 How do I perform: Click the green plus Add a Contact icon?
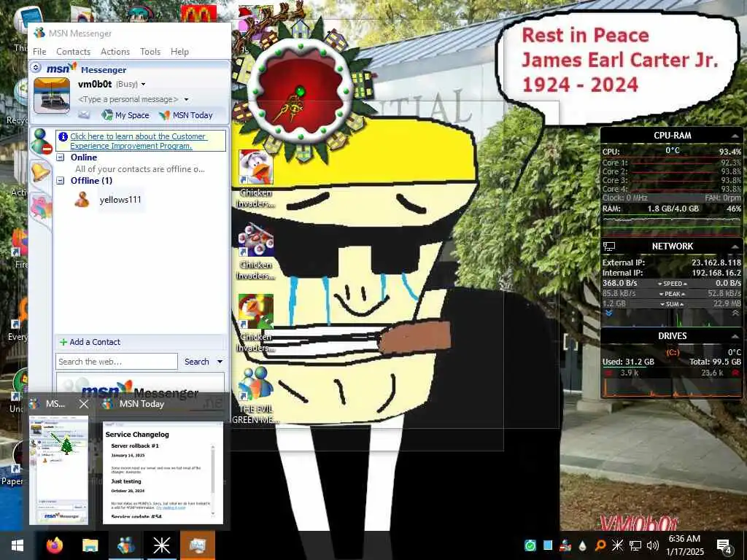pos(63,342)
